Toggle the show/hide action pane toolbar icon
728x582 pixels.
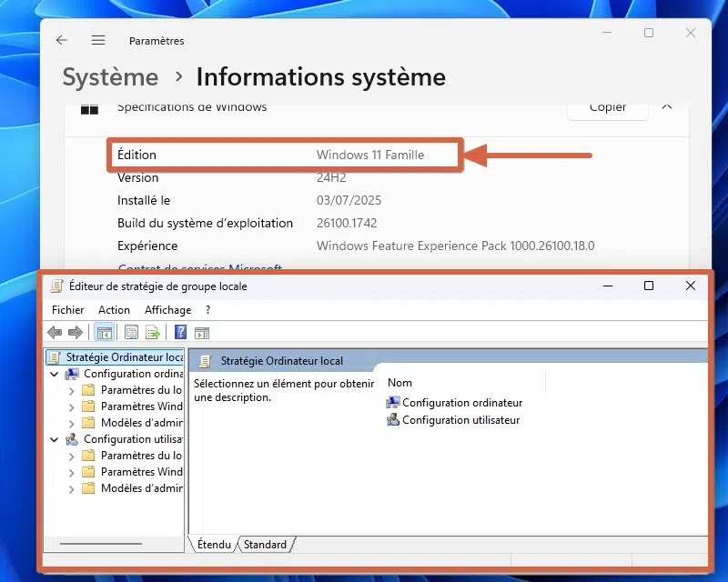(202, 333)
